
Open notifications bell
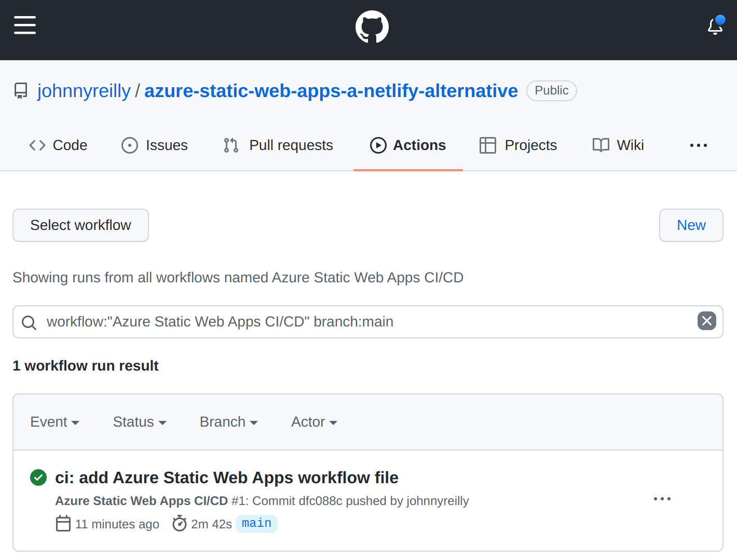pyautogui.click(x=716, y=25)
